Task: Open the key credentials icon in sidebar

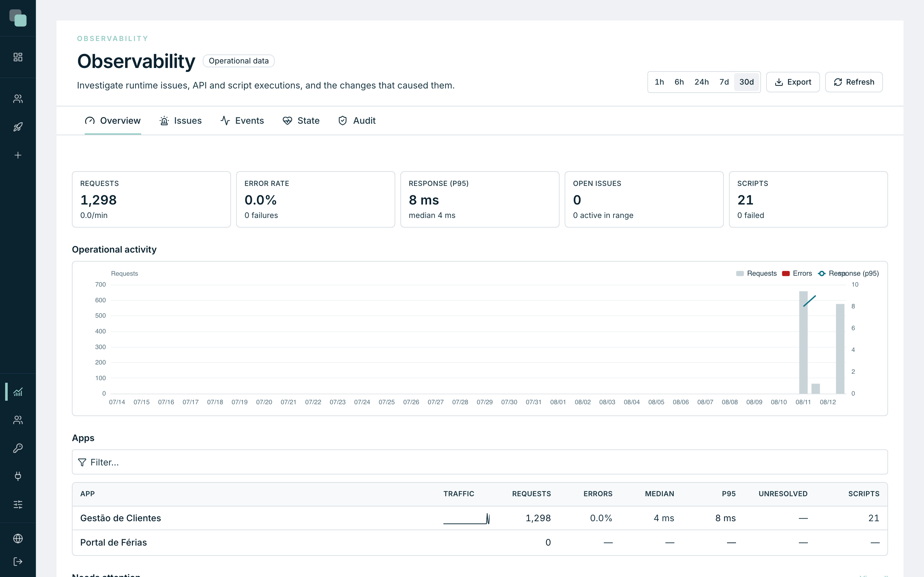Action: tap(18, 448)
